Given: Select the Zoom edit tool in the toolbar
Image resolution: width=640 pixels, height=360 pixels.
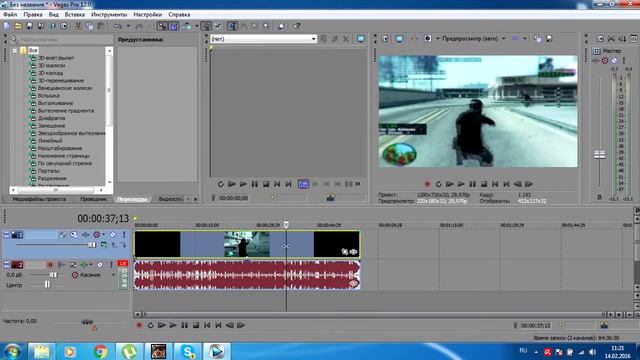Looking at the screenshot, I should pos(266,26).
